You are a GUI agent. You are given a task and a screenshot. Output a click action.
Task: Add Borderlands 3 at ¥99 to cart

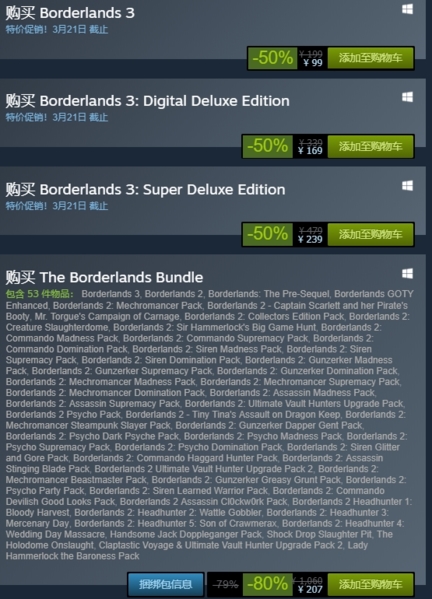pyautogui.click(x=371, y=58)
